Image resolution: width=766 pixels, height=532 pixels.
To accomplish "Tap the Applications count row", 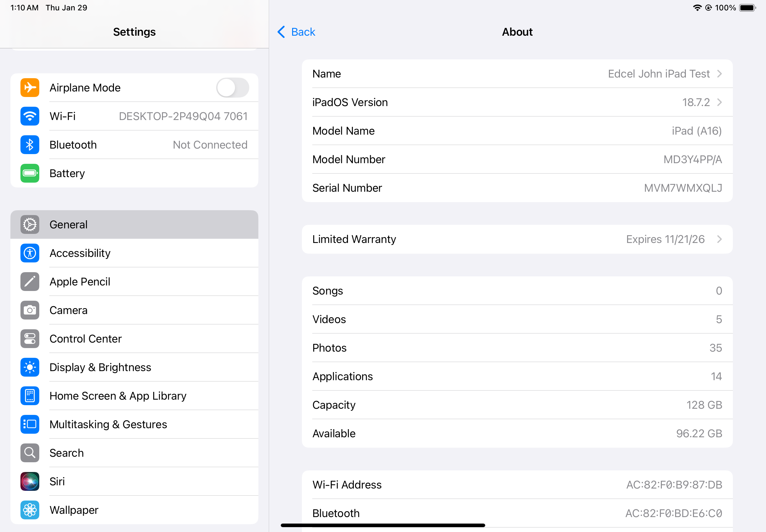I will [x=517, y=376].
